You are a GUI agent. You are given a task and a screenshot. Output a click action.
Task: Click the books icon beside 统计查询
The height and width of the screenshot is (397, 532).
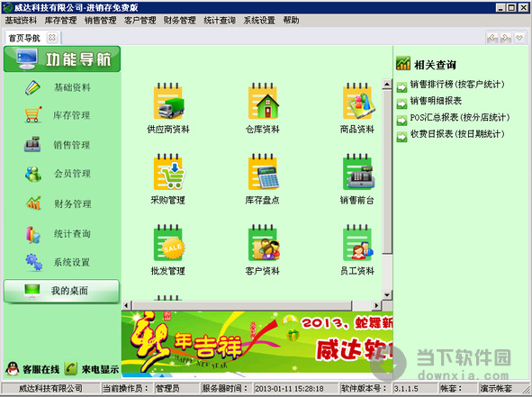coord(33,234)
